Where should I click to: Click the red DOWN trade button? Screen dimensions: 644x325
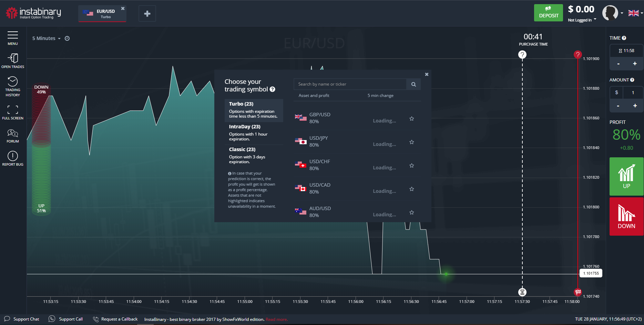pos(626,216)
